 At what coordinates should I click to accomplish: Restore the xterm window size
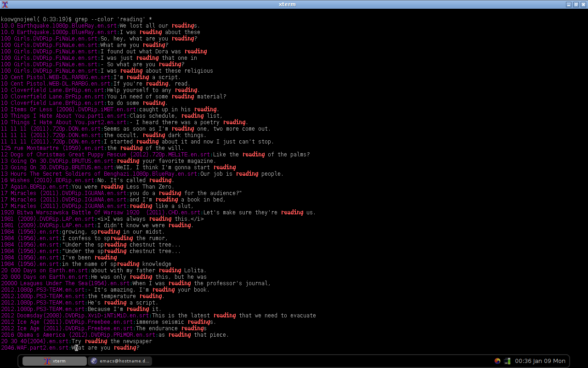coord(576,4)
